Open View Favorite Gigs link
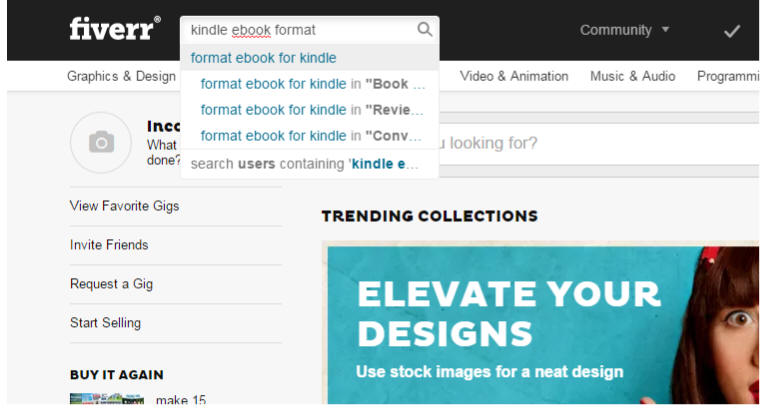 124,206
